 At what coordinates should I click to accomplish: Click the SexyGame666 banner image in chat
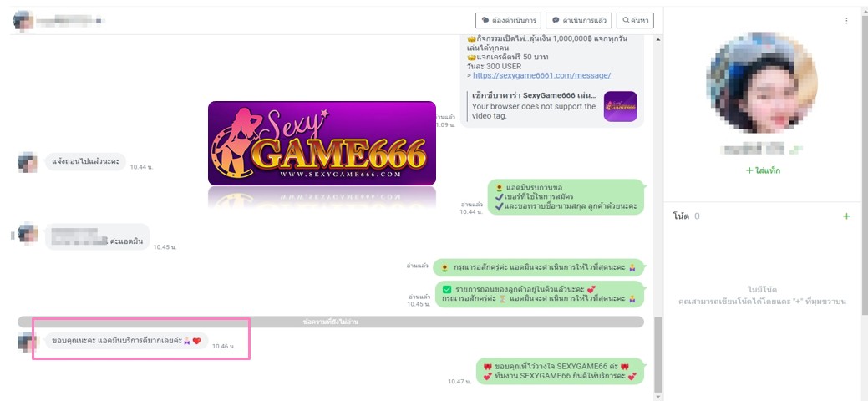point(322,143)
